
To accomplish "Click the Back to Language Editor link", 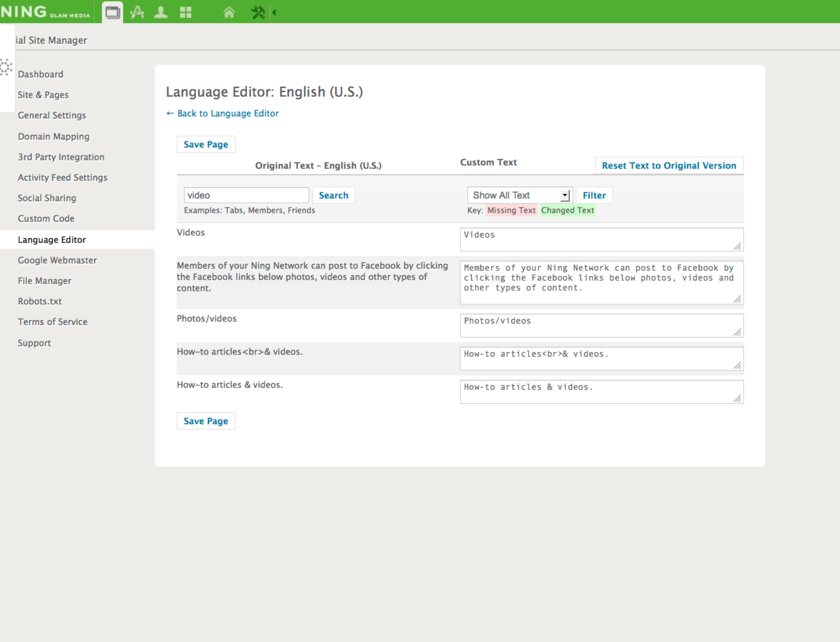I will coord(222,114).
